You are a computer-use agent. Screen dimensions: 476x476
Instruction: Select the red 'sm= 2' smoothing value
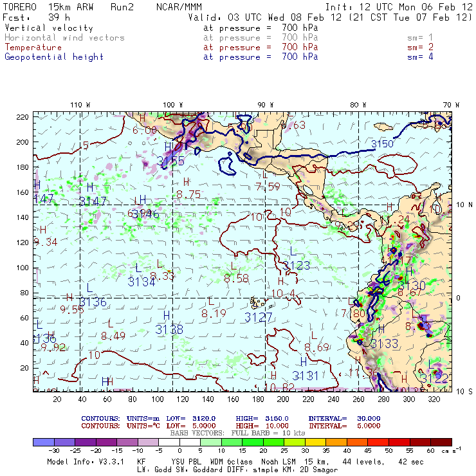420,47
